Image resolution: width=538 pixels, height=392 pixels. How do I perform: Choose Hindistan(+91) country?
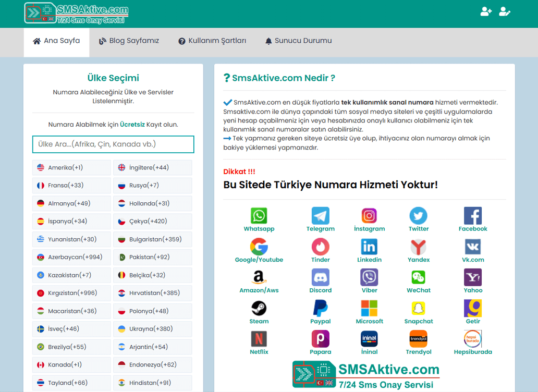152,383
